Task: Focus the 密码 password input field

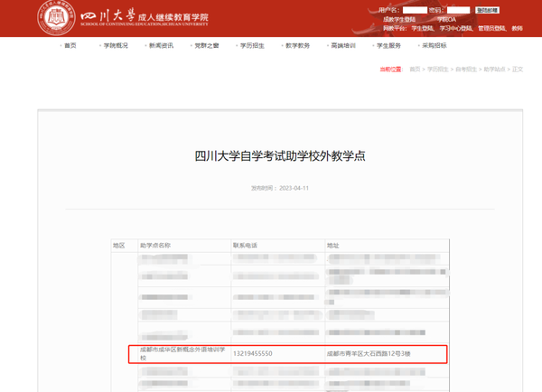Action: 458,10
